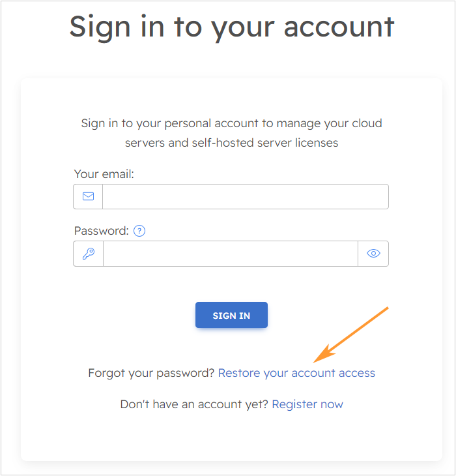
Task: Click the "Your email:" label
Action: 104,174
